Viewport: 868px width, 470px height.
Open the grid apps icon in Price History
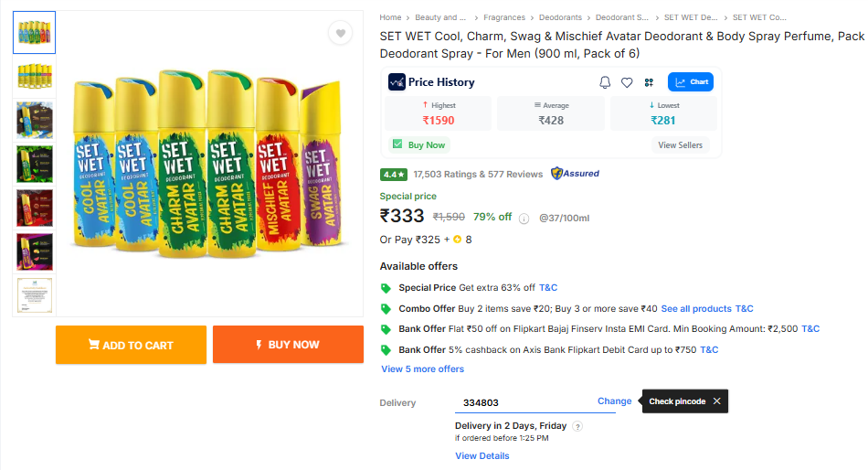(649, 82)
